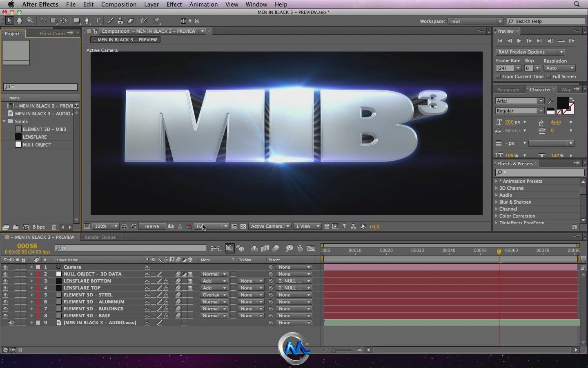This screenshot has width=588, height=368.
Task: Open the Graph Editor
Action: (311, 248)
